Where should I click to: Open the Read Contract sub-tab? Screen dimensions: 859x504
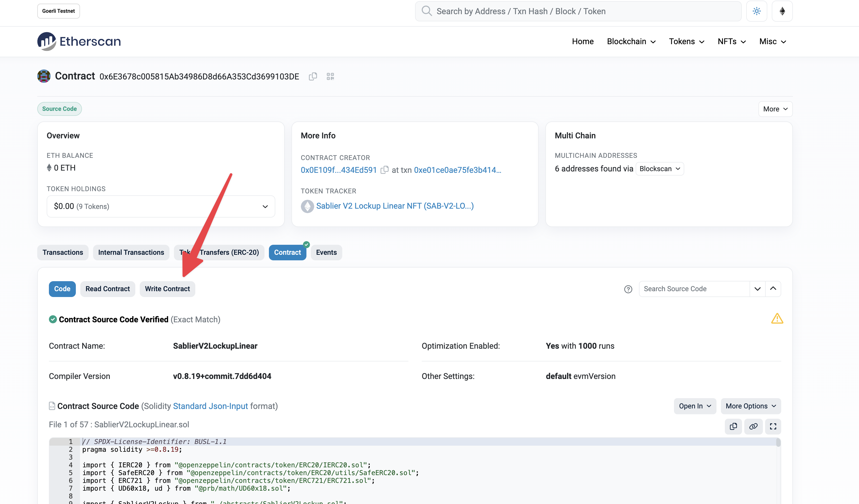(107, 289)
